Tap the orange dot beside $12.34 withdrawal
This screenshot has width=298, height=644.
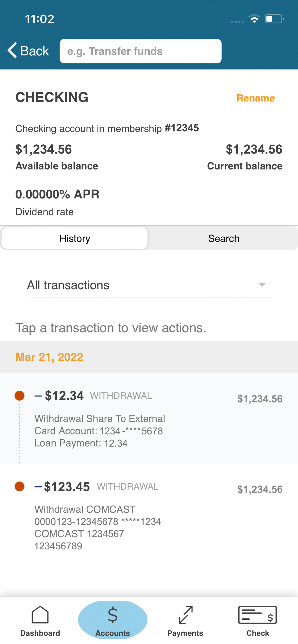19,395
